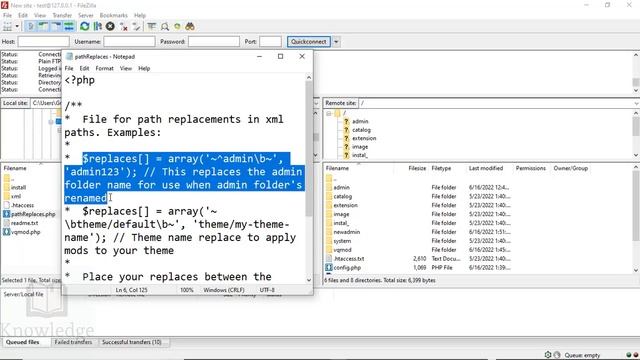Open FileZilla Server menu

pyautogui.click(x=86, y=15)
